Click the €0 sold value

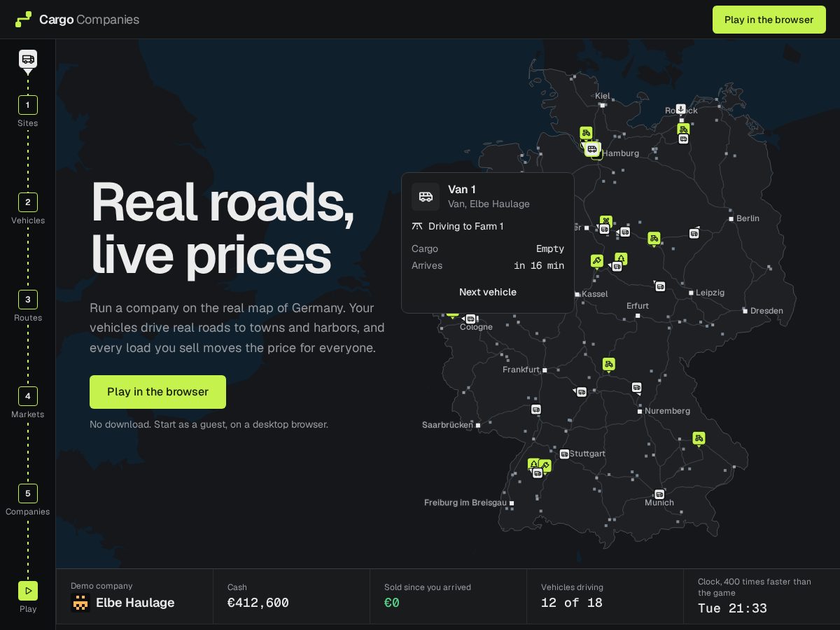click(392, 603)
